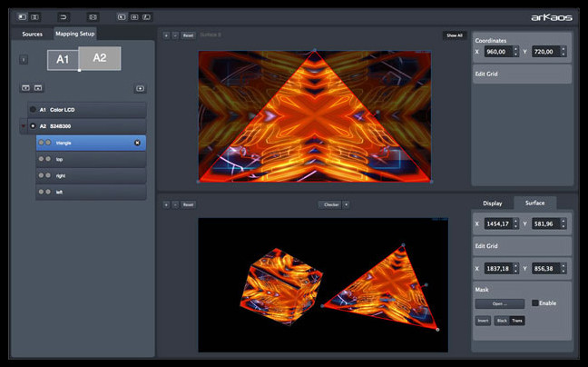Zoom out the upper source preview with minus
Screen dimensions: 588x367
(175, 35)
